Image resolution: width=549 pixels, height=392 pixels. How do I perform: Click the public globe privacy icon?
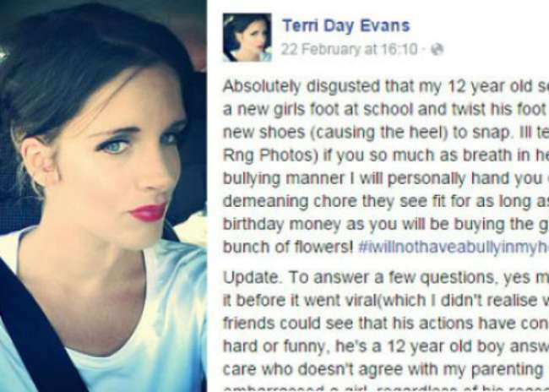click(x=437, y=49)
